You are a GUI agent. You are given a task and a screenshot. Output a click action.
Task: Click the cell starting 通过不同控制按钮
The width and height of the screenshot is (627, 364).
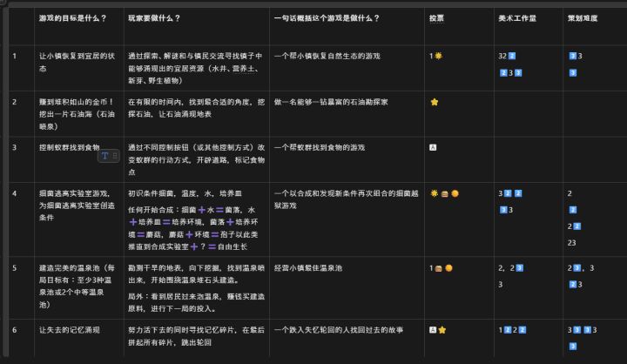point(197,159)
